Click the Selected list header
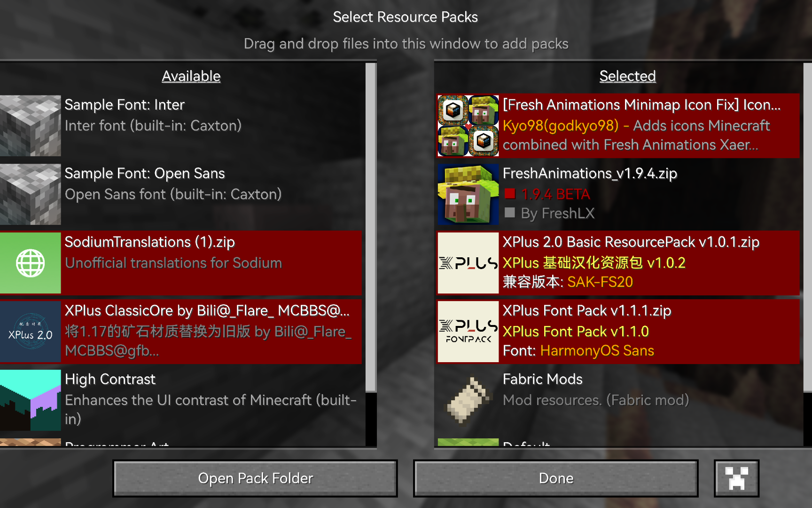This screenshot has width=812, height=508. pos(627,76)
